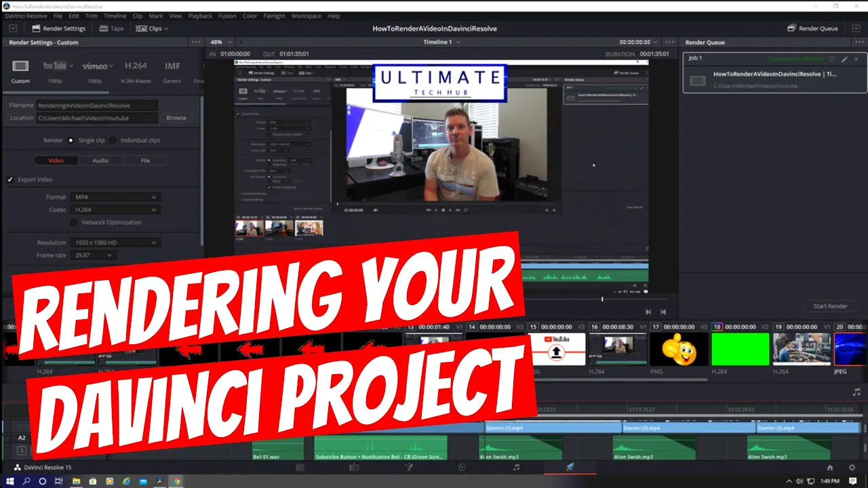868x488 pixels.
Task: Switch to the Edit page icon
Action: (354, 467)
